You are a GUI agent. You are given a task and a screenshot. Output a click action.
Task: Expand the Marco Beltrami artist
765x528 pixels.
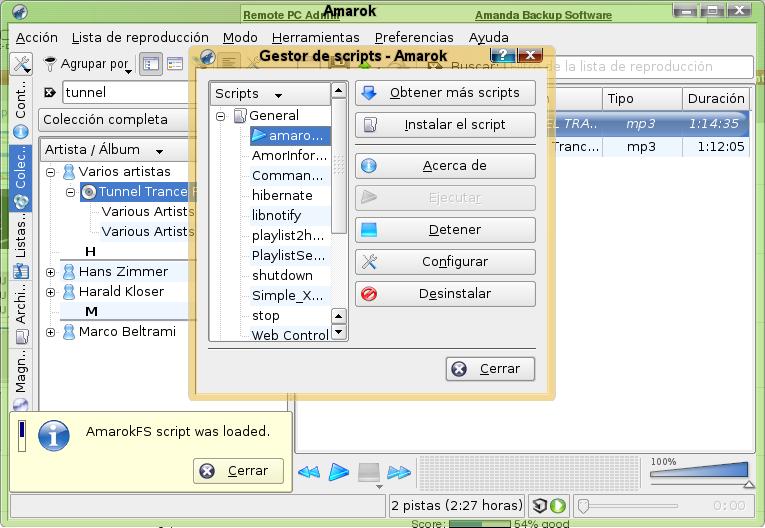[x=50, y=332]
